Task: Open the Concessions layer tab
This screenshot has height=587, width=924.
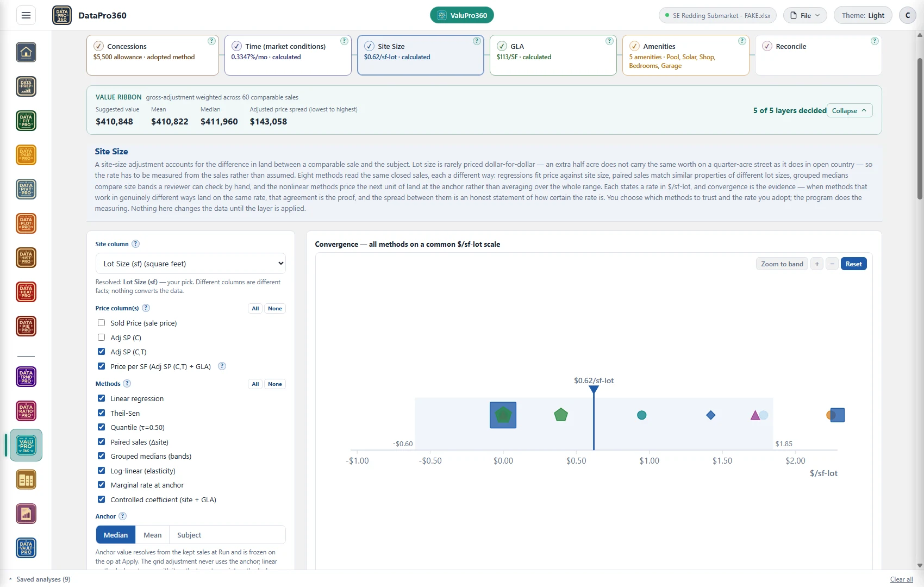Action: point(152,55)
